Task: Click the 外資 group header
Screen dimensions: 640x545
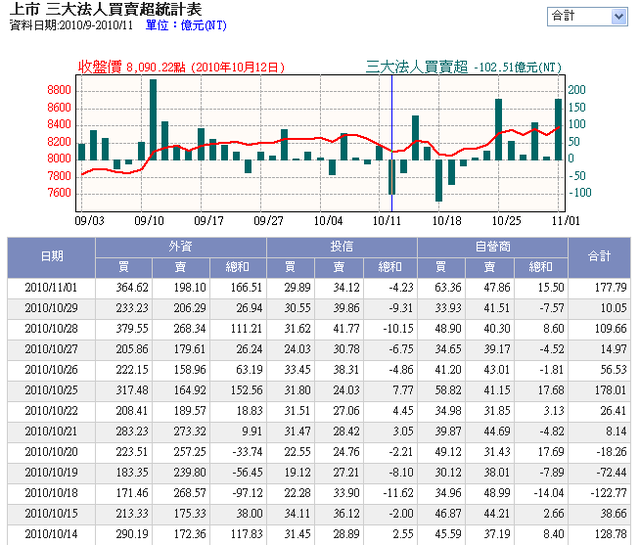Action: pyautogui.click(x=181, y=247)
